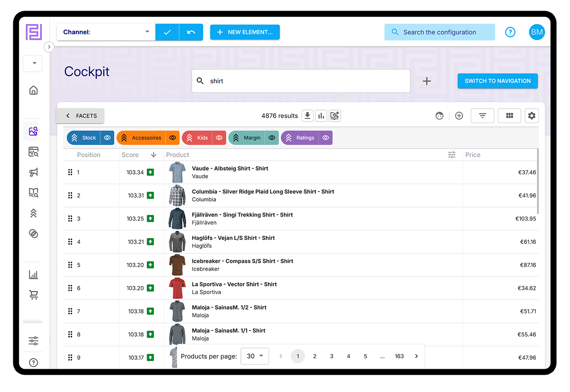Viewport: 570px width, 392px height.
Task: Undo changes with the revert arrow button
Action: [191, 32]
